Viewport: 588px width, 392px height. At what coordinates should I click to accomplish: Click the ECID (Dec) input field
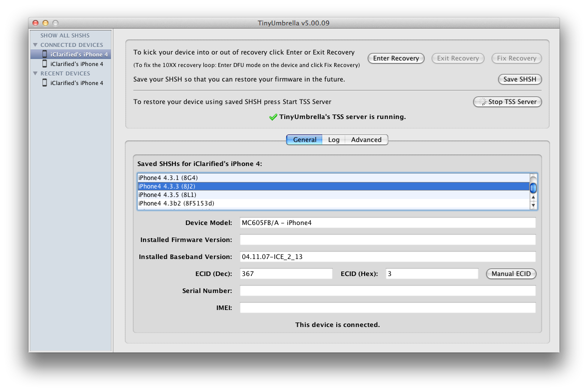[x=286, y=274]
